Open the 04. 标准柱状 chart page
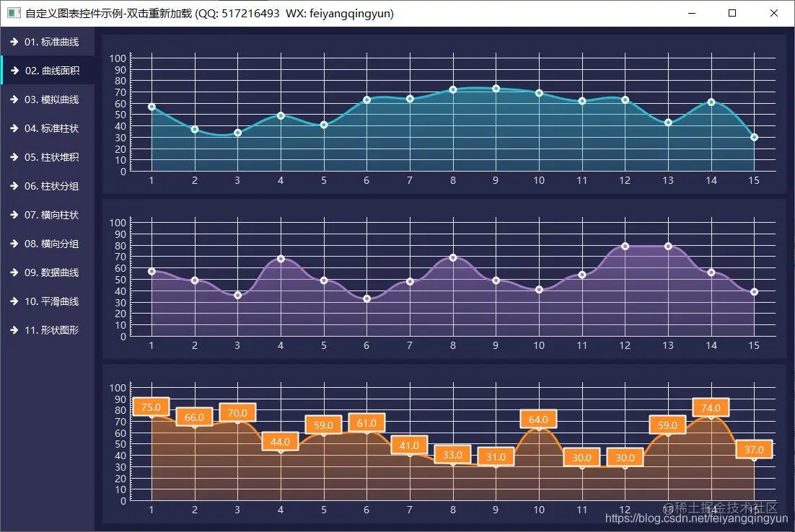Viewport: 795px width, 532px height. tap(47, 128)
